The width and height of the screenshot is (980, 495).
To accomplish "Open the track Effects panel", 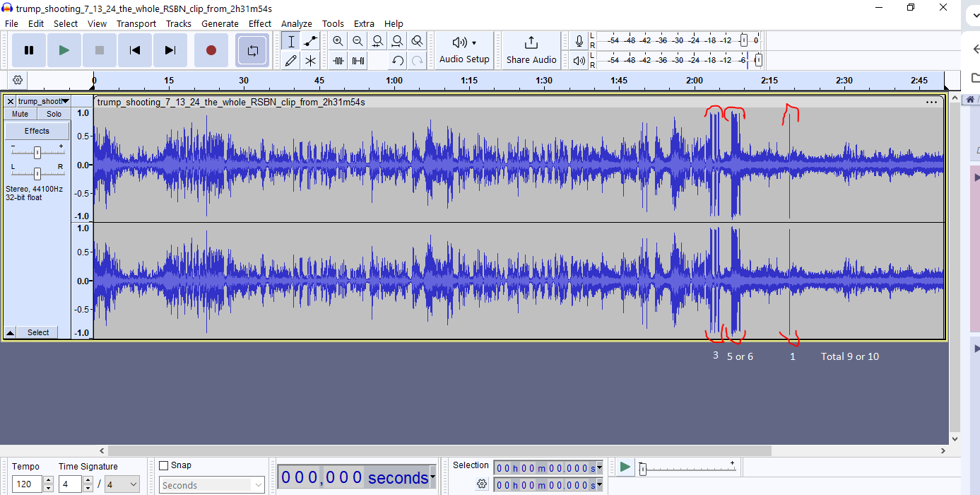I will (37, 131).
